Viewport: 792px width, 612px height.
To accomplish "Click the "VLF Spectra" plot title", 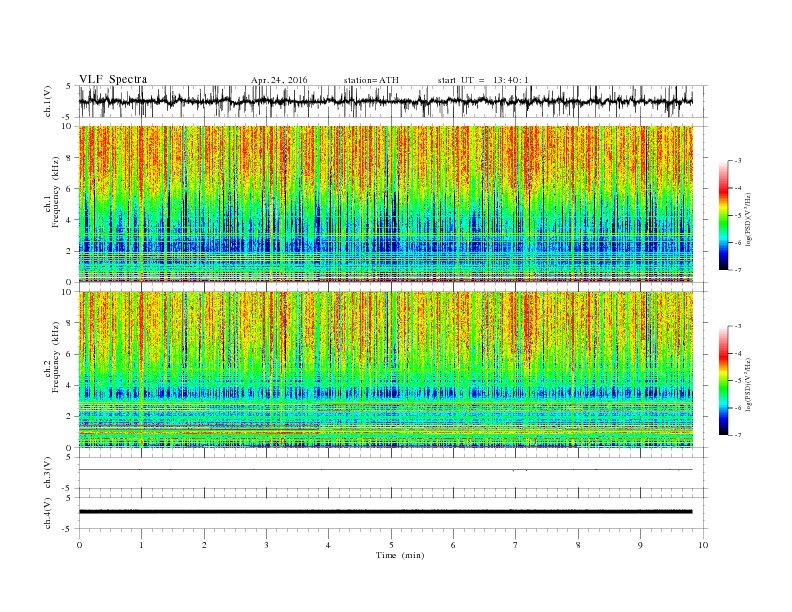I will [113, 79].
